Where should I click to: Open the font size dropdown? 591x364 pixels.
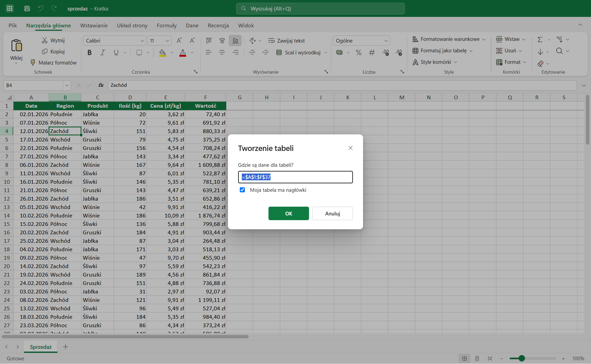pyautogui.click(x=167, y=41)
